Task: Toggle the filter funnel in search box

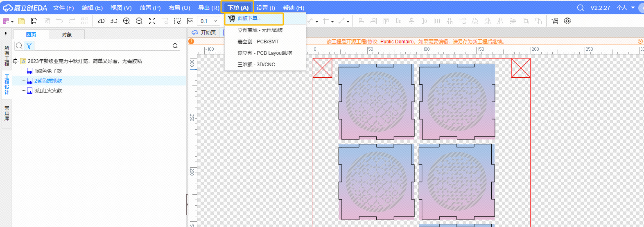Action: (29, 46)
